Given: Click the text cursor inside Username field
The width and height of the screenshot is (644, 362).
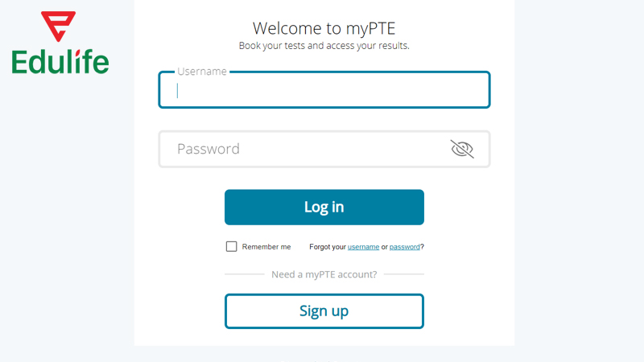Looking at the screenshot, I should click(178, 91).
